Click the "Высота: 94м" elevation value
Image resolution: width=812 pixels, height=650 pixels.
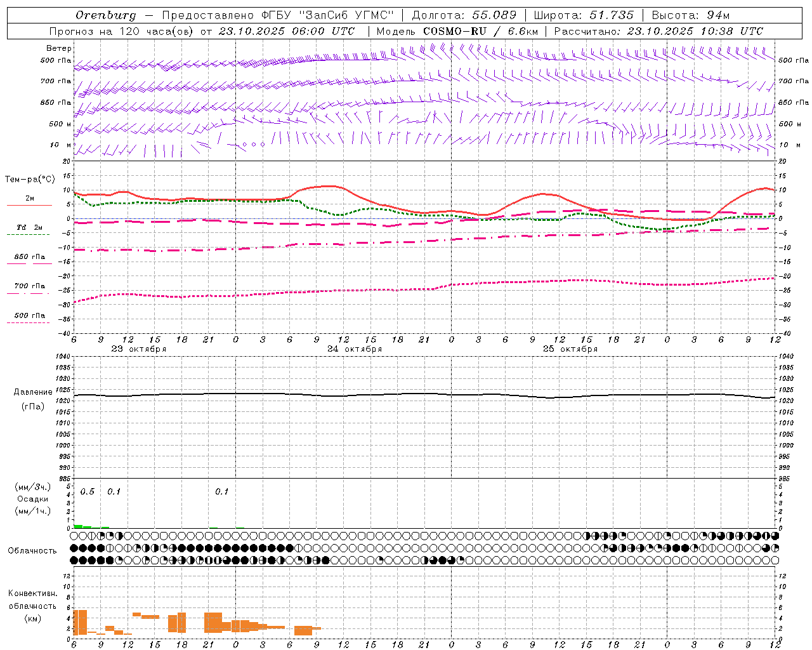tap(691, 15)
